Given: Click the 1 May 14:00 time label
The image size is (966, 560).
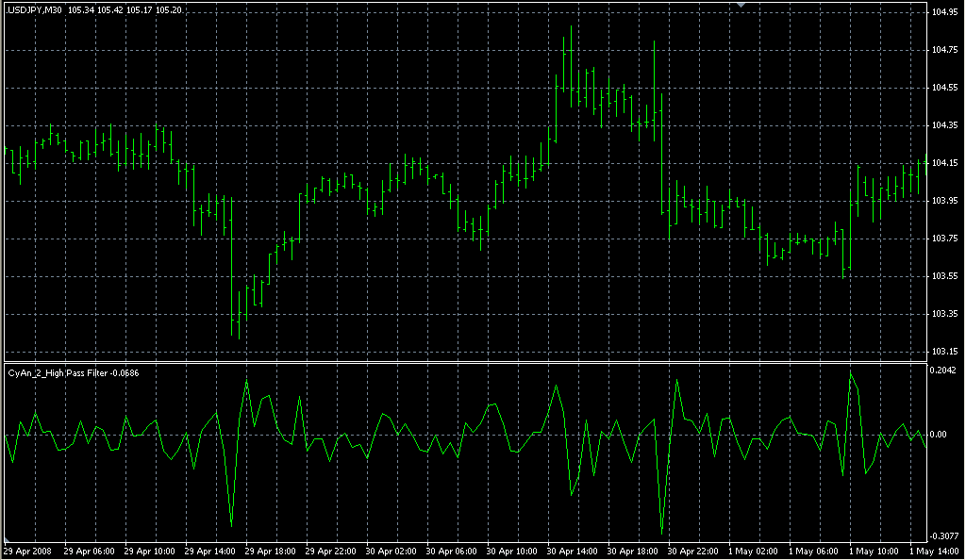Looking at the screenshot, I should pyautogui.click(x=932, y=551).
